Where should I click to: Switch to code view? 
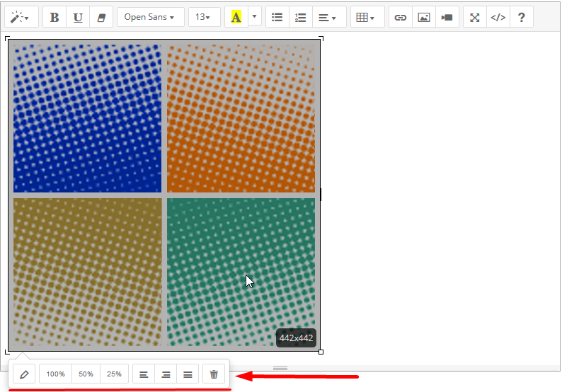pos(498,17)
